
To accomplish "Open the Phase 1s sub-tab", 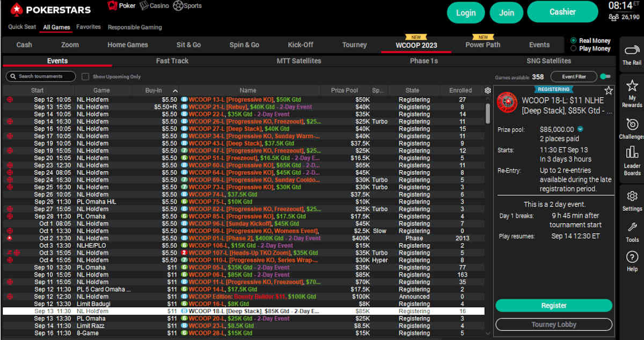I will click(x=424, y=61).
